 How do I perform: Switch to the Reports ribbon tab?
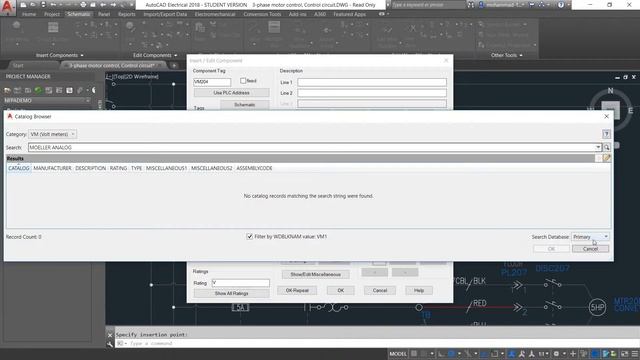tap(127, 14)
